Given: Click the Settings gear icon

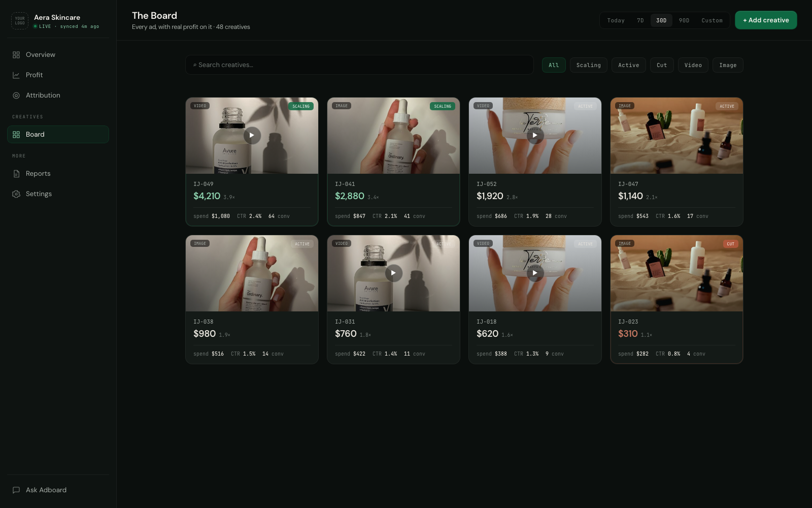Looking at the screenshot, I should (x=16, y=194).
